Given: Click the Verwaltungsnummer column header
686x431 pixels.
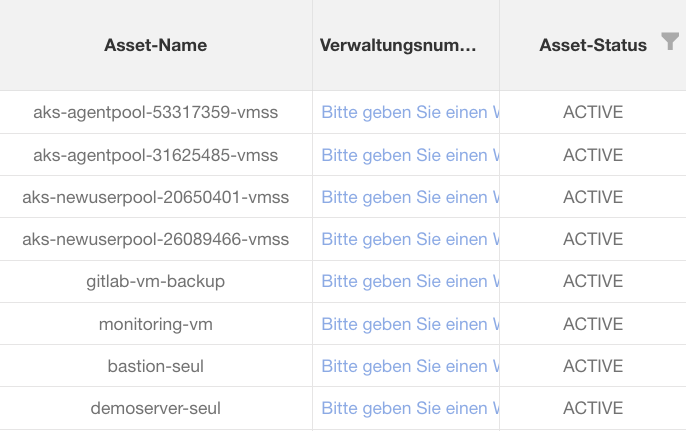Looking at the screenshot, I should pos(398,45).
